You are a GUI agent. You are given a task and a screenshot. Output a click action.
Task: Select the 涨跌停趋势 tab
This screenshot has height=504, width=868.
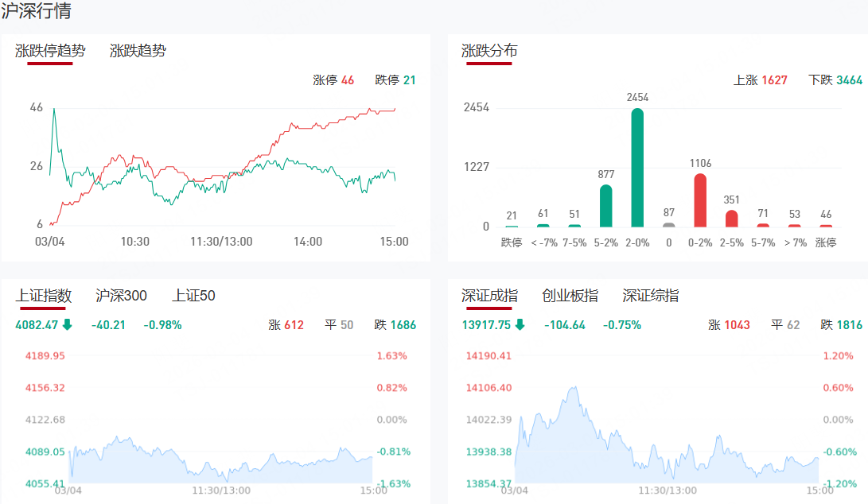point(50,51)
